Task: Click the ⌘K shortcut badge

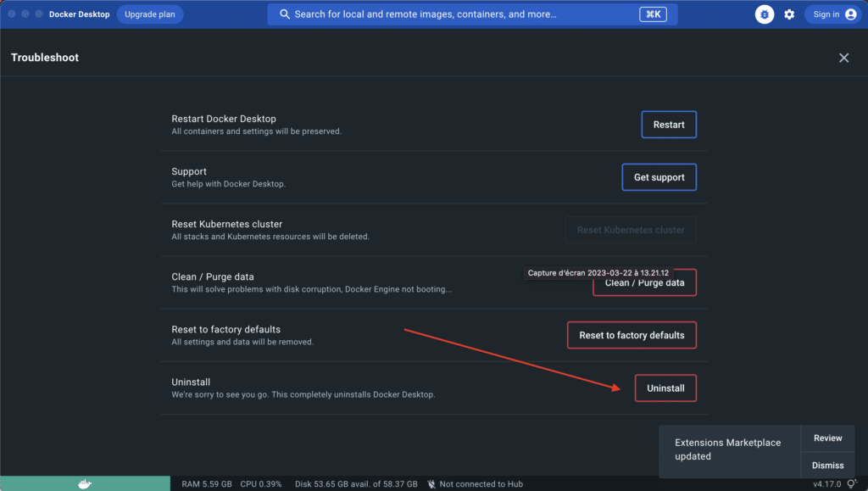Action: click(653, 14)
